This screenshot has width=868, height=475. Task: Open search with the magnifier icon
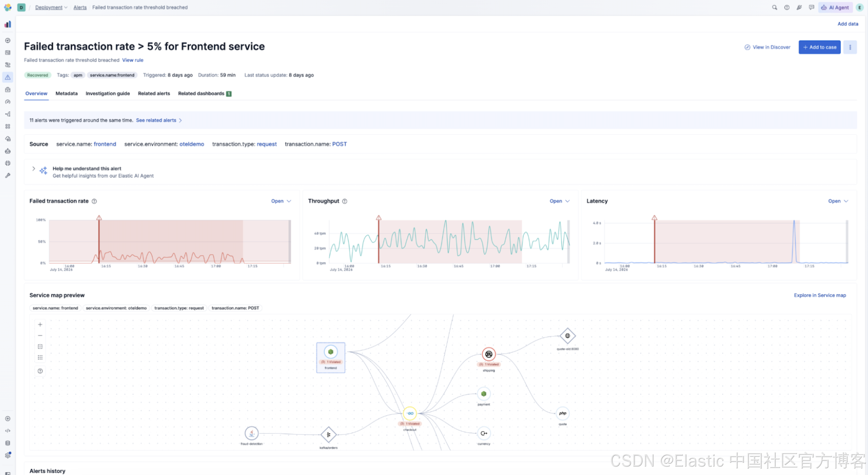[774, 7]
